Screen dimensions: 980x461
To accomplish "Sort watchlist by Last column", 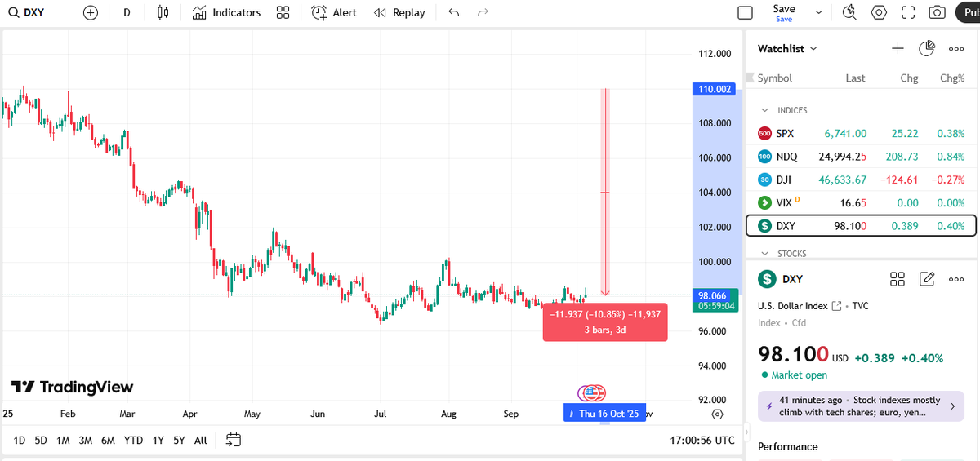I will pyautogui.click(x=855, y=78).
